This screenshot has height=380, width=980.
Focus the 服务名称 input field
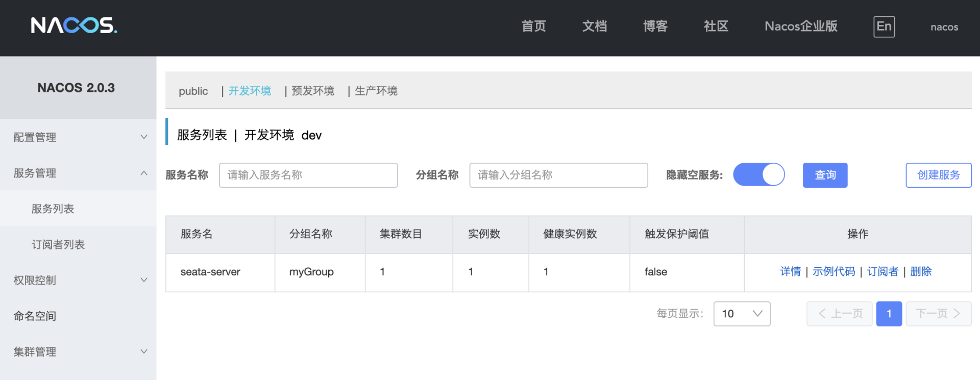pos(308,175)
